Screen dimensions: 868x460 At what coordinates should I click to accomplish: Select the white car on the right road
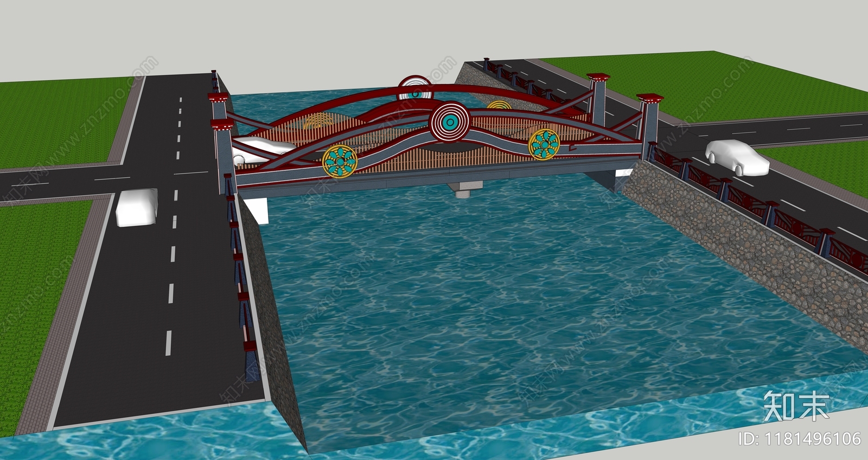pos(737,158)
